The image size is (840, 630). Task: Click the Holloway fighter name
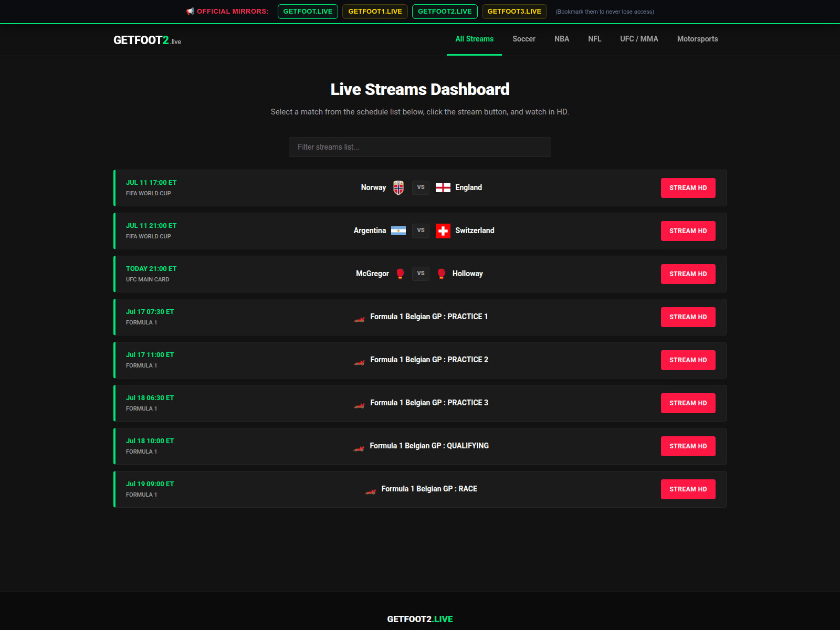click(x=467, y=274)
